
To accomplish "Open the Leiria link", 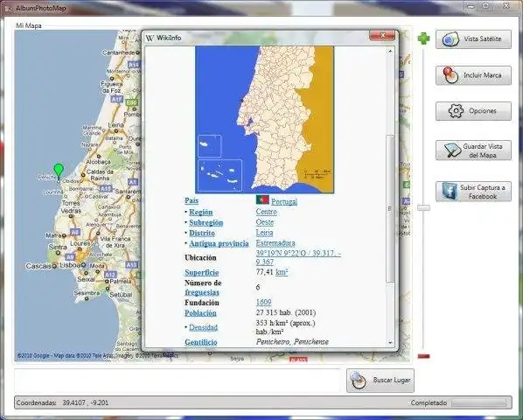I will tap(264, 233).
